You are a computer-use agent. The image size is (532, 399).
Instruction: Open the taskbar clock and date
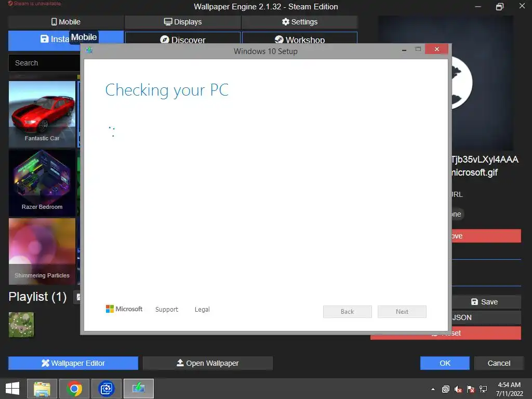pyautogui.click(x=509, y=389)
